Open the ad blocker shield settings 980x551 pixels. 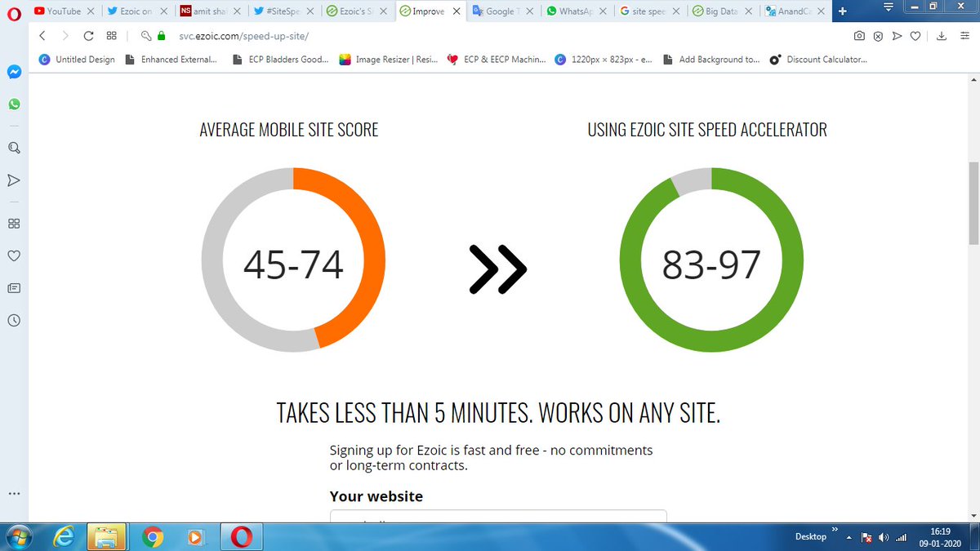coord(878,36)
